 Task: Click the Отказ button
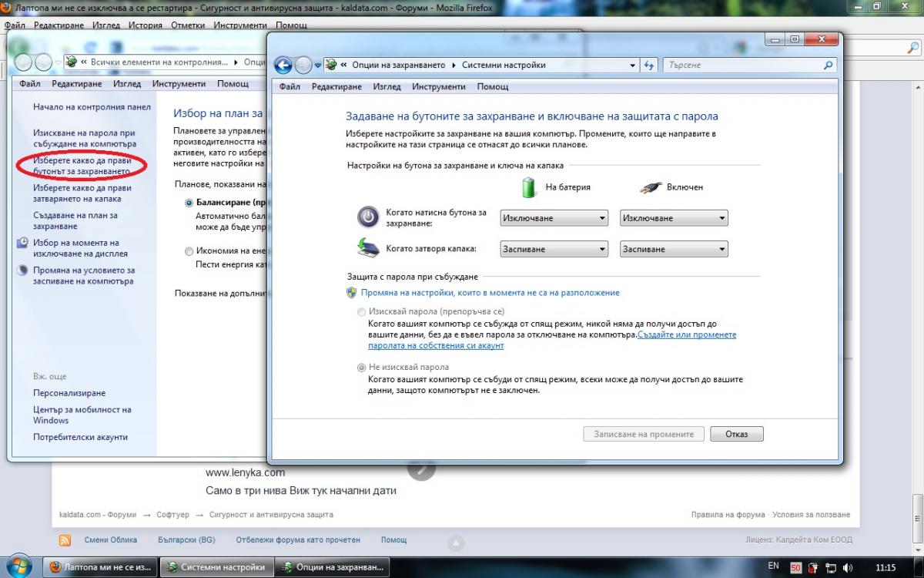736,434
